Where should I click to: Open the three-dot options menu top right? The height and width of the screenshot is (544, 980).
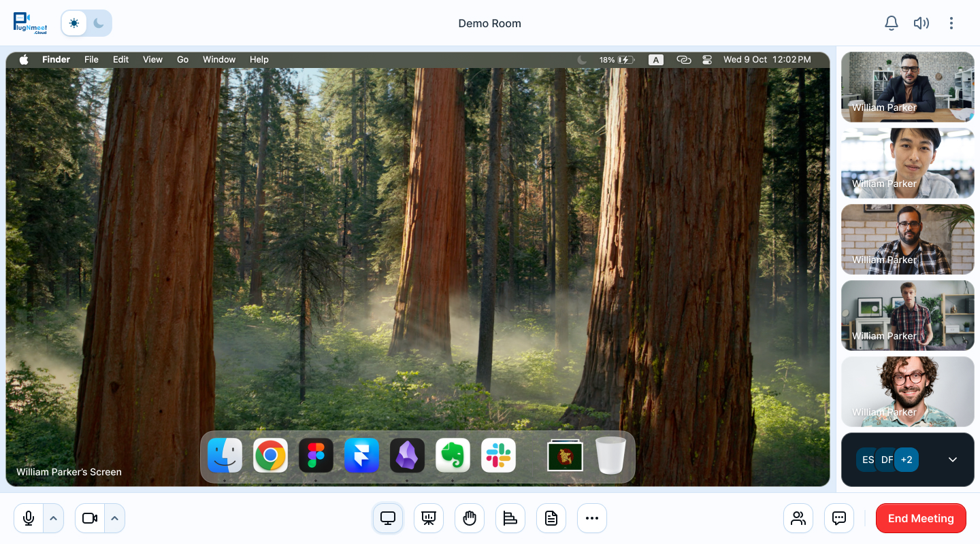951,22
